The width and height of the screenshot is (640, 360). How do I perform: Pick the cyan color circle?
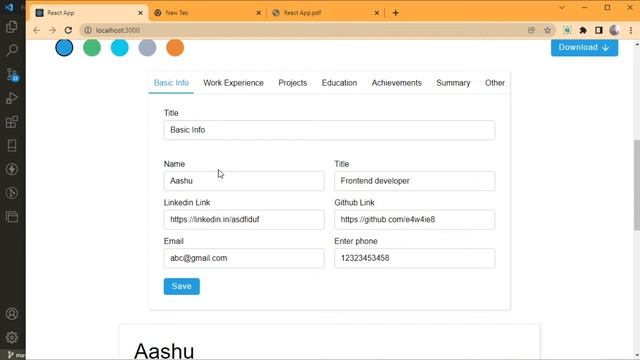[x=120, y=48]
